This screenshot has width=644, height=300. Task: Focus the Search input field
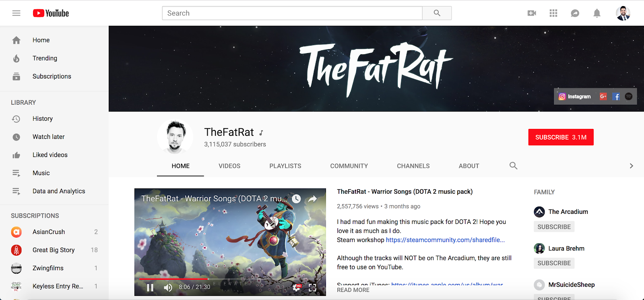(x=292, y=13)
